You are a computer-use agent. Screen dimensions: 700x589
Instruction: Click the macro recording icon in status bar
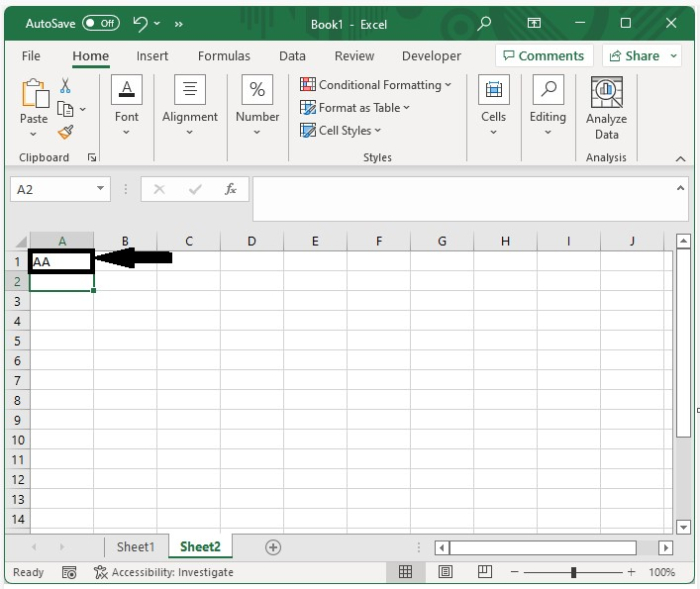tap(69, 572)
